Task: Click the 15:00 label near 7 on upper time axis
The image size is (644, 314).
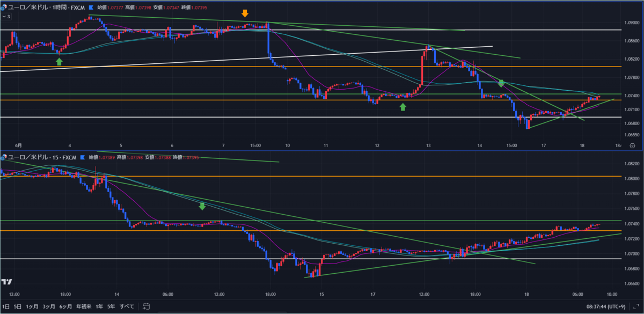Action: (x=255, y=145)
